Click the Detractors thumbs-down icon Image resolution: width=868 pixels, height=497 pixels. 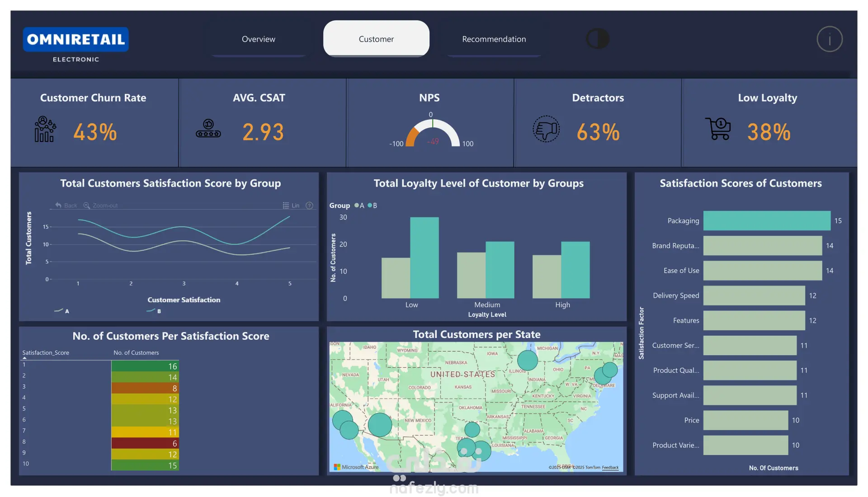point(546,129)
